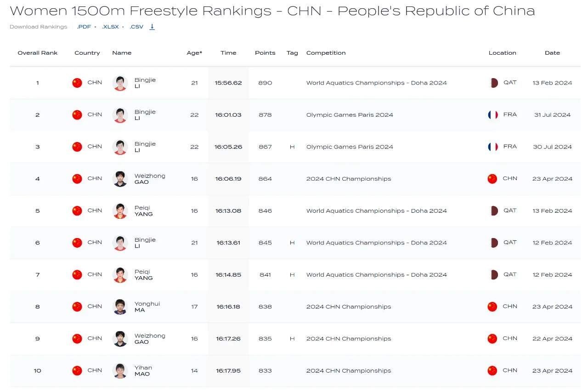
Task: Click Peiqi Yang's avatar in rank 5 row
Action: coord(120,211)
